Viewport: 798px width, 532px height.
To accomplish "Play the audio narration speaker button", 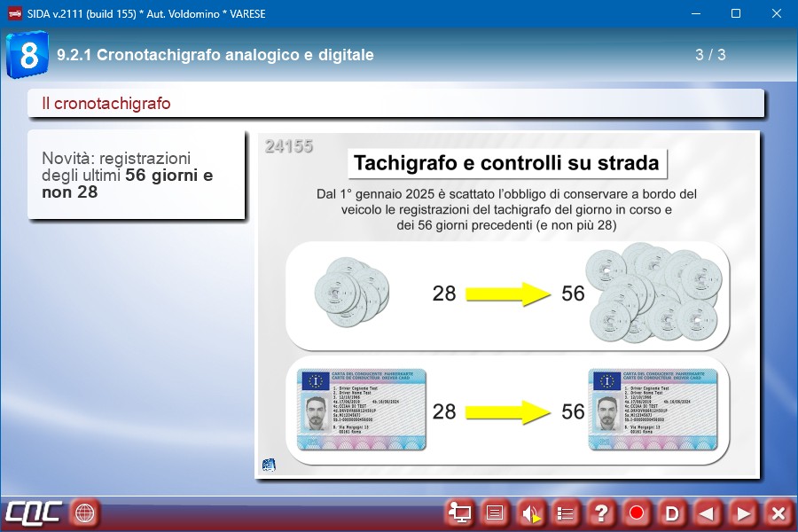I will pos(530,512).
